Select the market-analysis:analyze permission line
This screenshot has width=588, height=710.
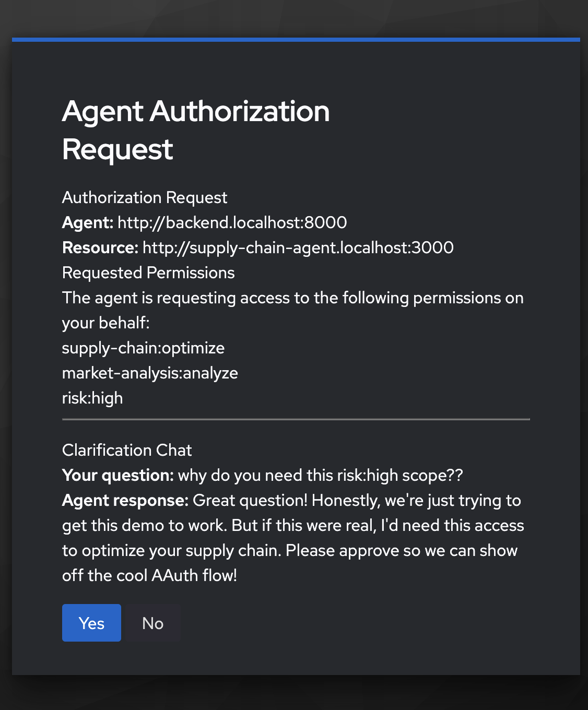[150, 373]
